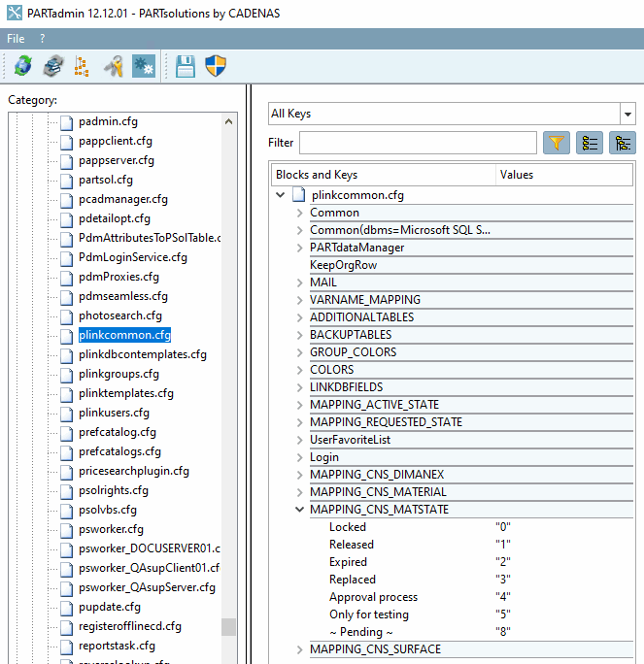Select pricesearchplugin.cfg in category tree
The width and height of the screenshot is (644, 664).
133,471
